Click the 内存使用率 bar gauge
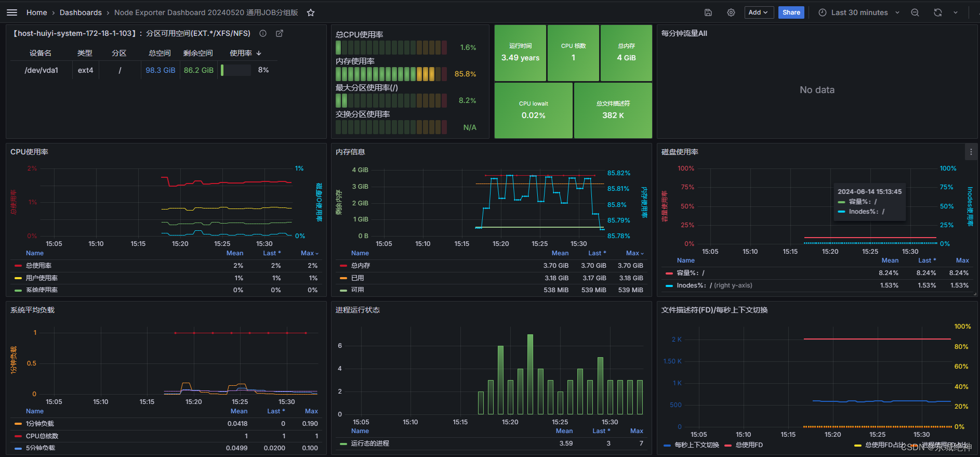980x457 pixels. click(391, 74)
